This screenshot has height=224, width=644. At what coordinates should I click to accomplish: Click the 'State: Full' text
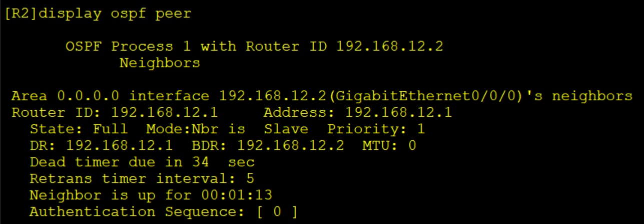(x=79, y=129)
